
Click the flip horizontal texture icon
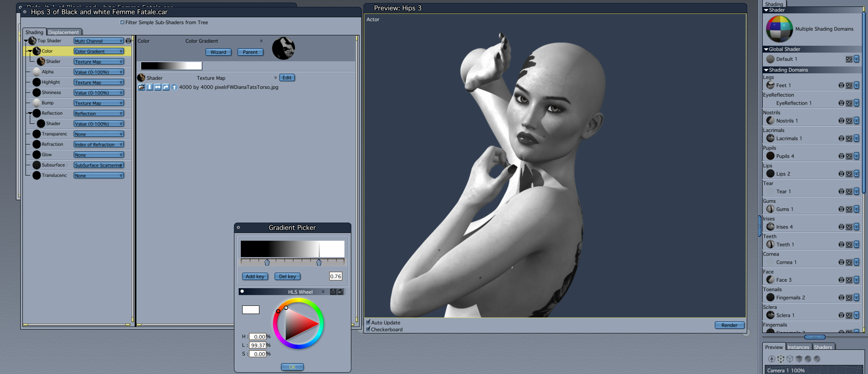[x=158, y=87]
